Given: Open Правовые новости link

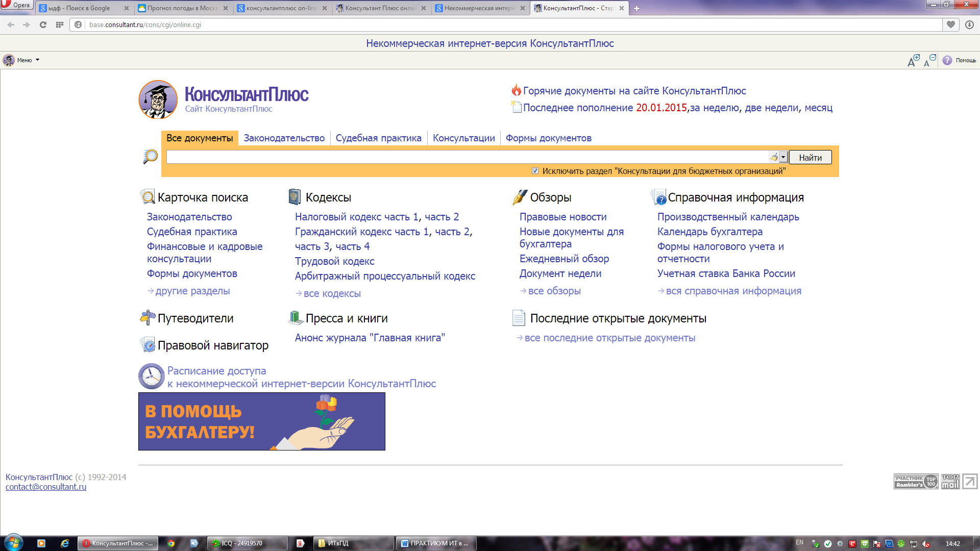Looking at the screenshot, I should click(x=563, y=217).
